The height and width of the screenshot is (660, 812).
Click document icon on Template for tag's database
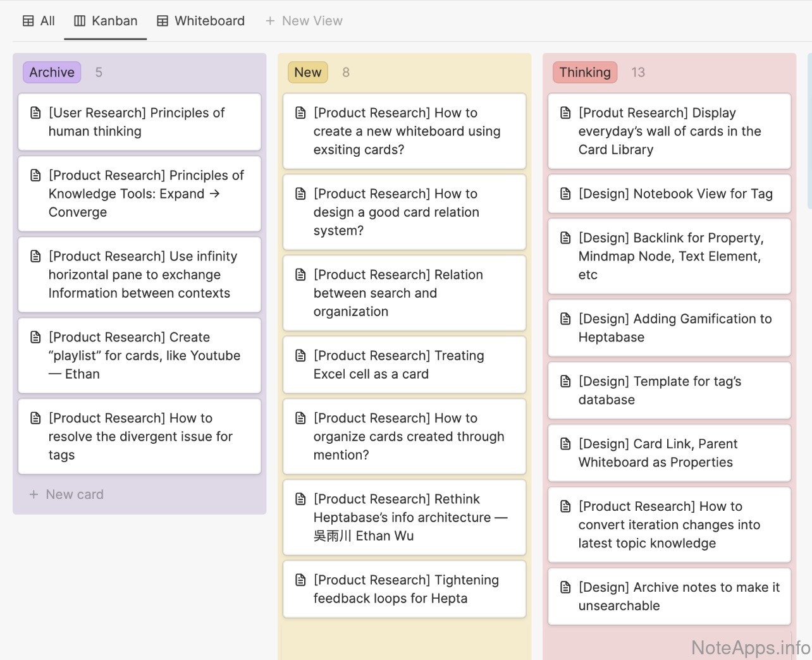click(x=566, y=382)
